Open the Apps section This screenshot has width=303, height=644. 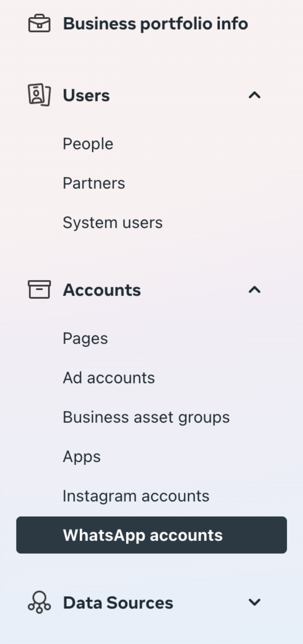point(82,457)
